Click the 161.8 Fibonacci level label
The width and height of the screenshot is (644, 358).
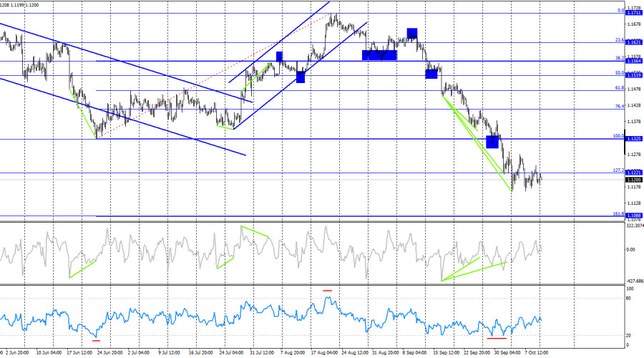tap(618, 214)
